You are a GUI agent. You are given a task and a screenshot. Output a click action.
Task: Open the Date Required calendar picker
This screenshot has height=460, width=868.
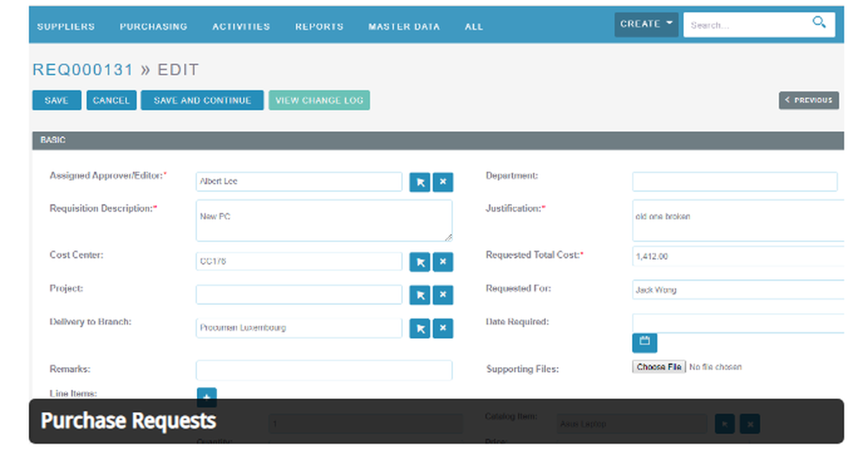point(644,343)
